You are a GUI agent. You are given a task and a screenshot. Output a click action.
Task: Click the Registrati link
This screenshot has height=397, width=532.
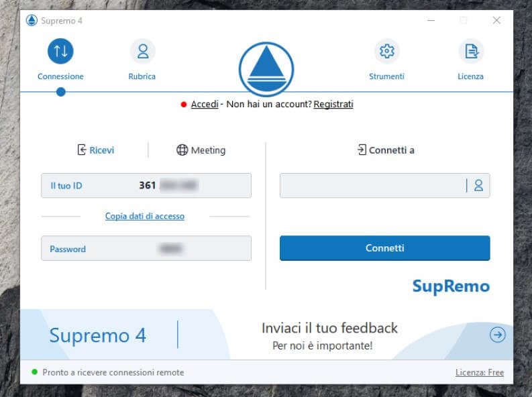click(x=333, y=104)
